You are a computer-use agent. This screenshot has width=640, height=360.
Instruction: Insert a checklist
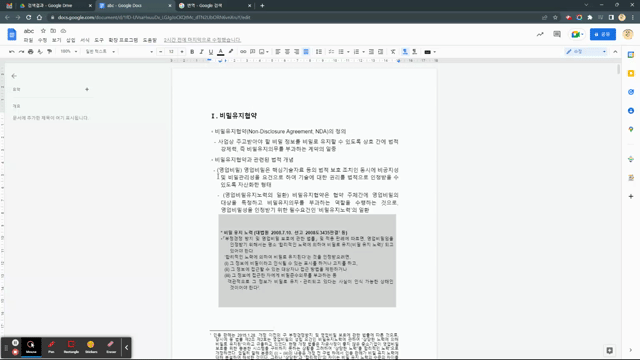click(x=331, y=52)
